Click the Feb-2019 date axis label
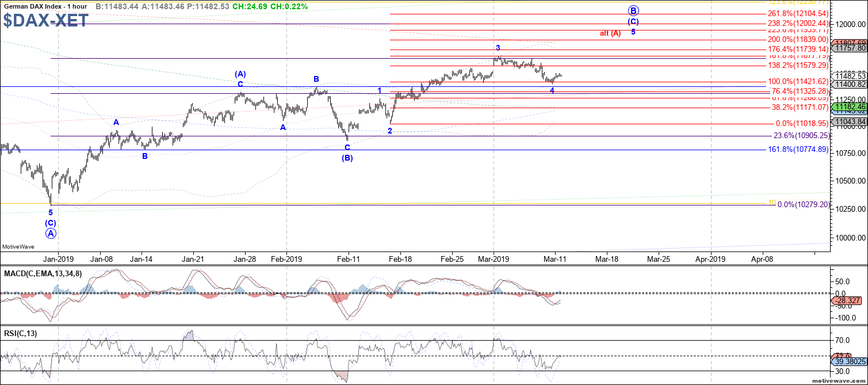The height and width of the screenshot is (385, 868). point(286,259)
